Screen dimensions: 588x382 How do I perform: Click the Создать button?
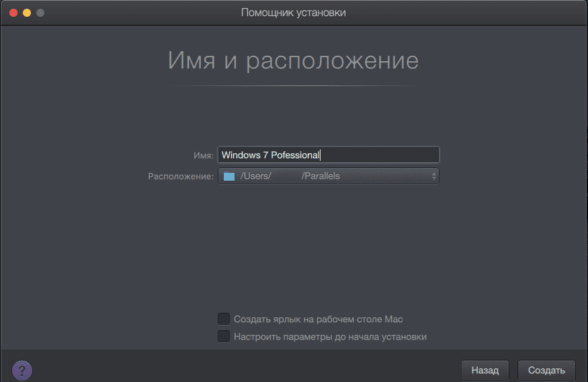[546, 371]
